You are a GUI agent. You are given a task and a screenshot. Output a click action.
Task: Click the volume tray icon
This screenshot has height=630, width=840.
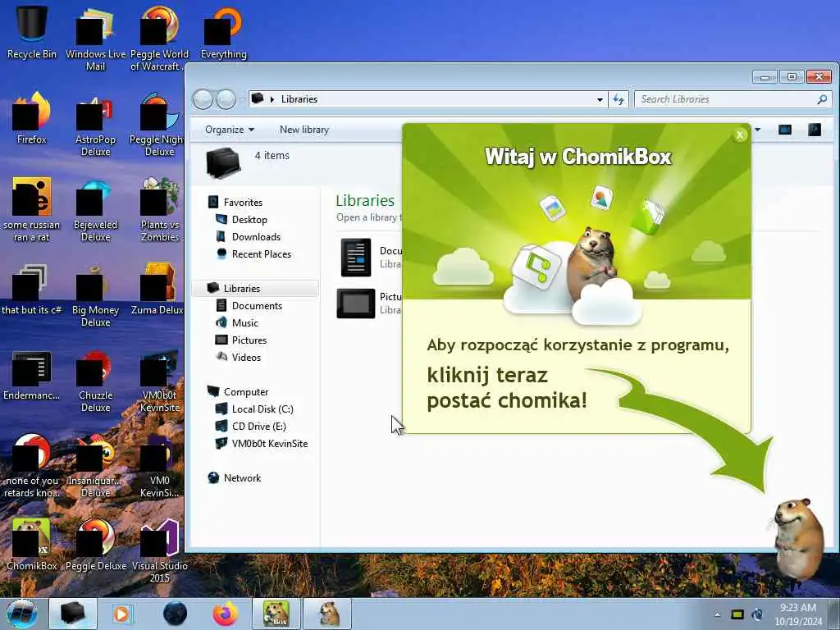(757, 614)
